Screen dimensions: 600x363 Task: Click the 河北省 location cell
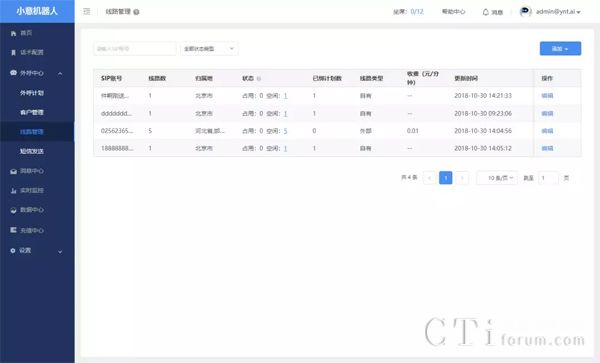coord(210,131)
